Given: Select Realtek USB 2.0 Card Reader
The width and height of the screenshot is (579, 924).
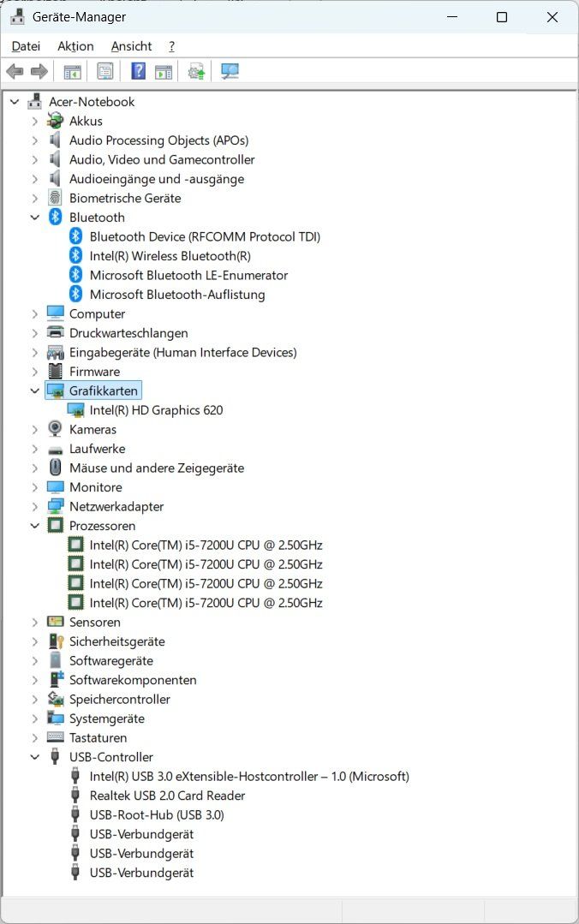Looking at the screenshot, I should (168, 796).
